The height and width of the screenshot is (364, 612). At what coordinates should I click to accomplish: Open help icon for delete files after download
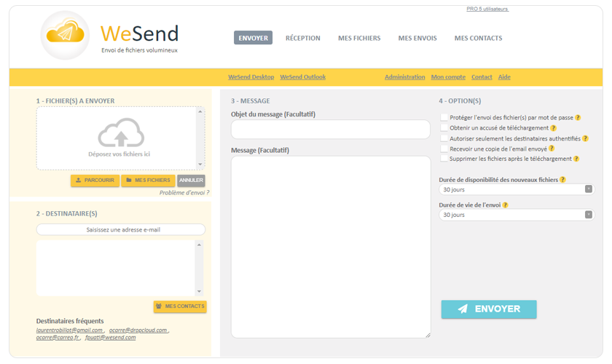(x=576, y=159)
